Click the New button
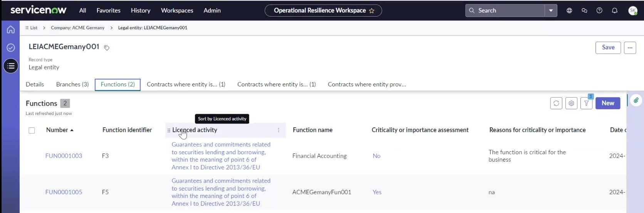The width and height of the screenshot is (644, 213). (x=608, y=103)
